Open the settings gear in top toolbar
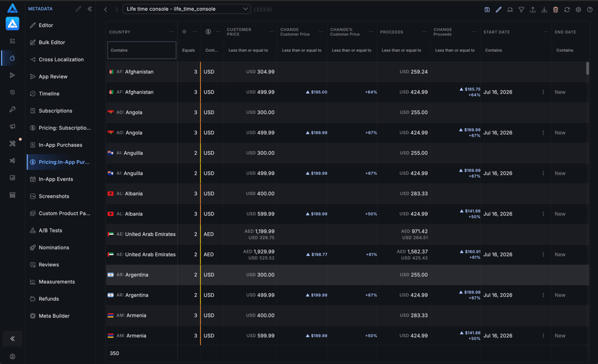598x364 pixels. pyautogui.click(x=578, y=9)
